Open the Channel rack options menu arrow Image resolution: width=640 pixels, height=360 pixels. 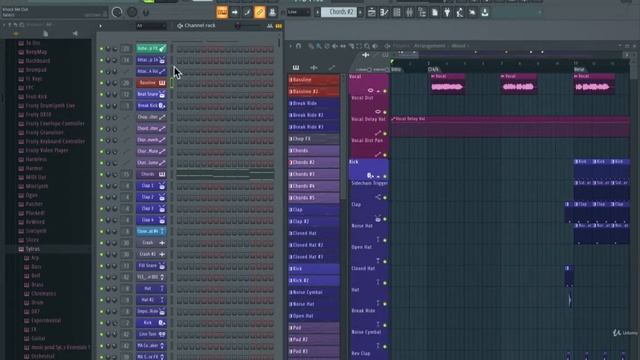point(100,26)
